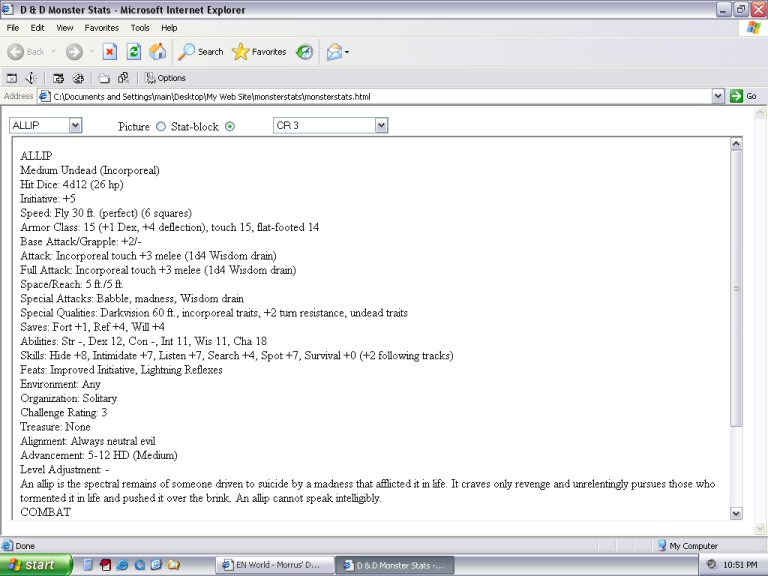The width and height of the screenshot is (768, 576).
Task: Open the Help menu
Action: tap(169, 28)
